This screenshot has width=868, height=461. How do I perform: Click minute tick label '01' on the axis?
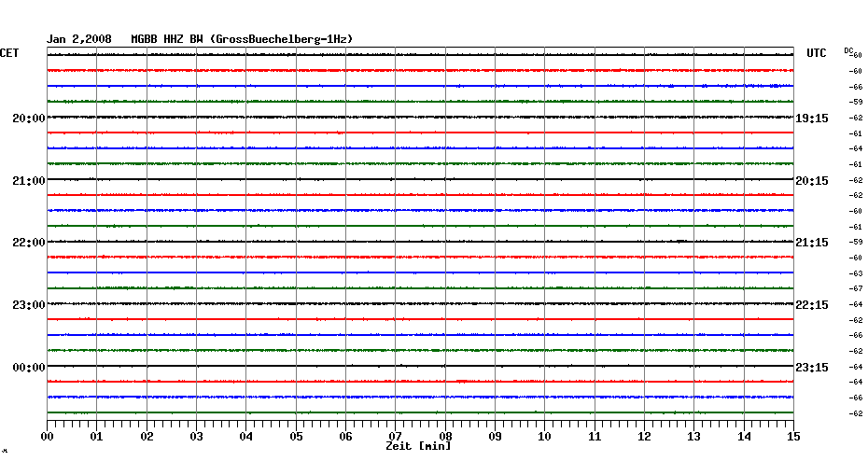tap(97, 437)
